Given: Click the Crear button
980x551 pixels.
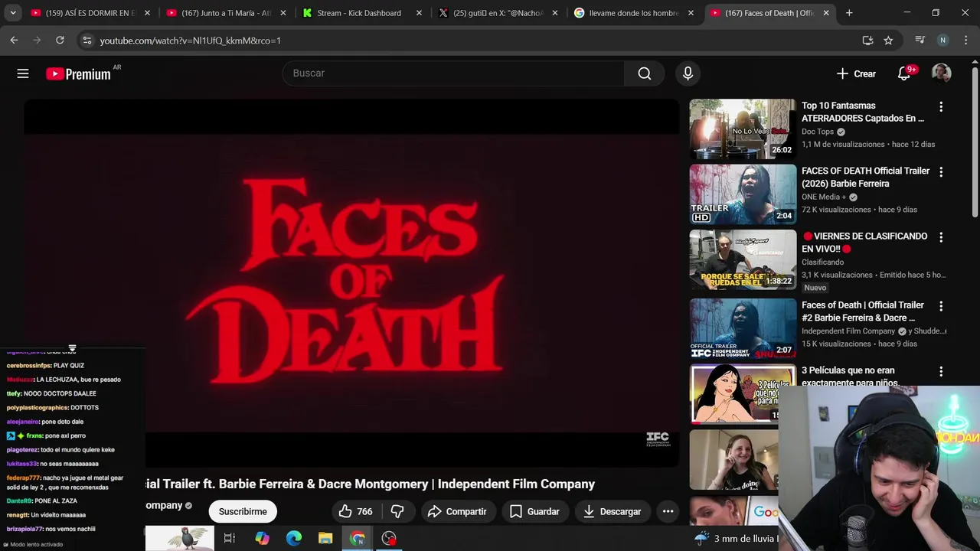Looking at the screenshot, I should click(856, 73).
